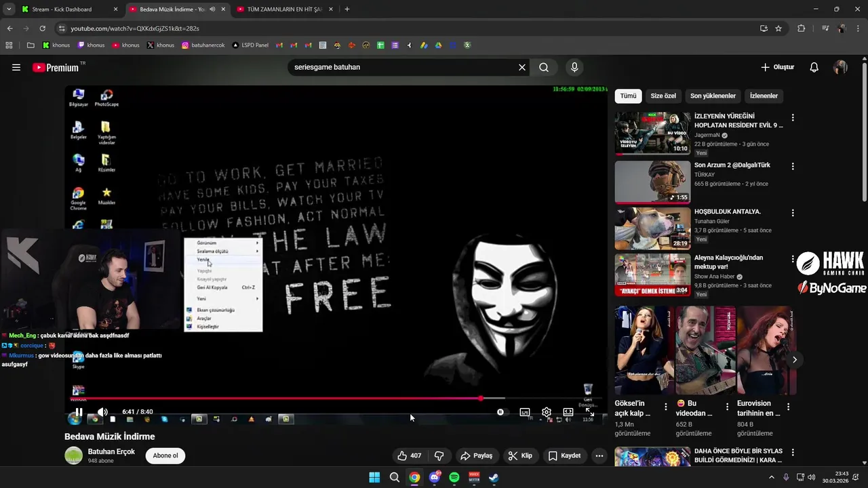This screenshot has width=868, height=488.
Task: Save video with Kaydet button
Action: click(x=565, y=455)
